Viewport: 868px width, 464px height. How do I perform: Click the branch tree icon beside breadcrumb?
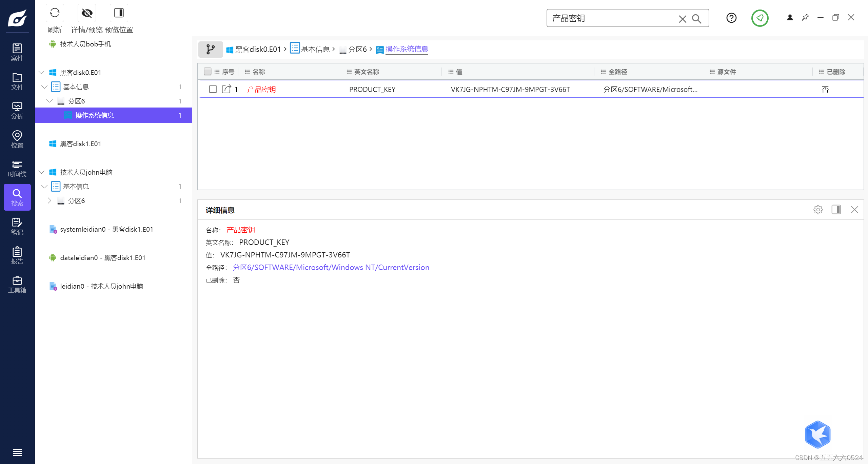coord(210,50)
